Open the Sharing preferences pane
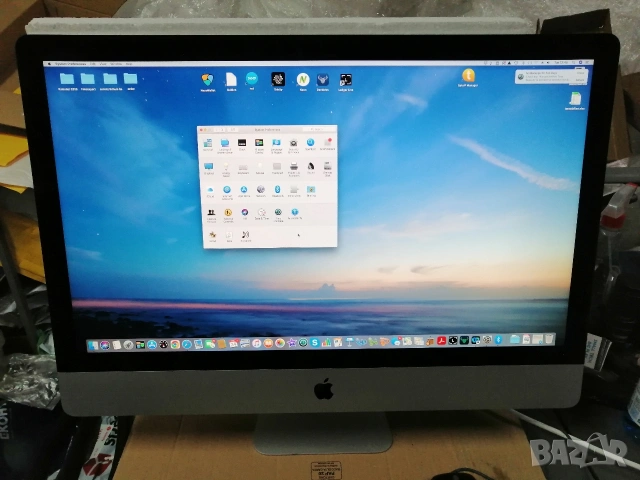 click(311, 191)
